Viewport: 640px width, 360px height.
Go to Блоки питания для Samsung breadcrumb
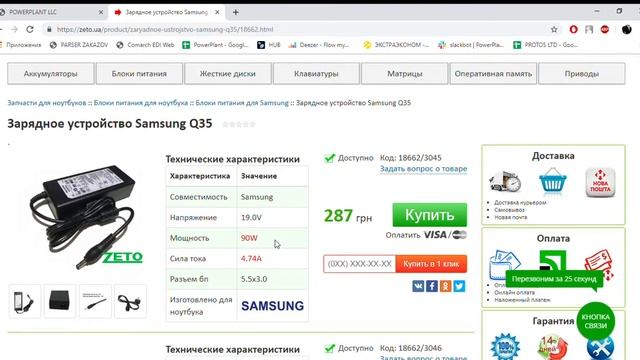242,103
